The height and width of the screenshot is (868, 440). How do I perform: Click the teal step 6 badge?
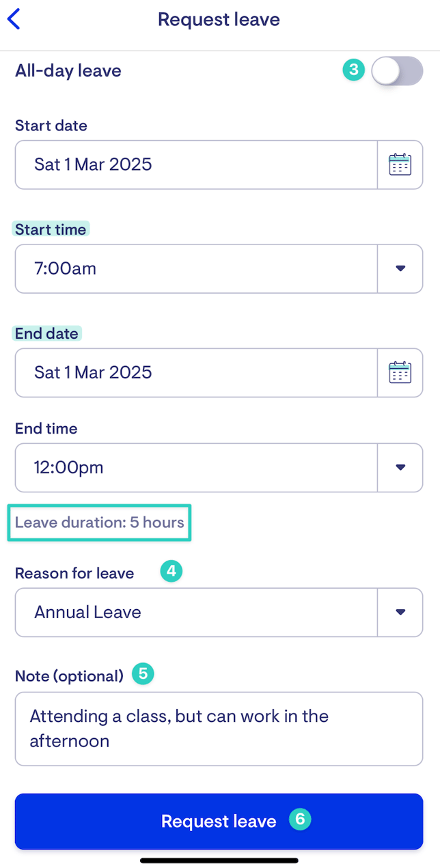click(x=300, y=819)
